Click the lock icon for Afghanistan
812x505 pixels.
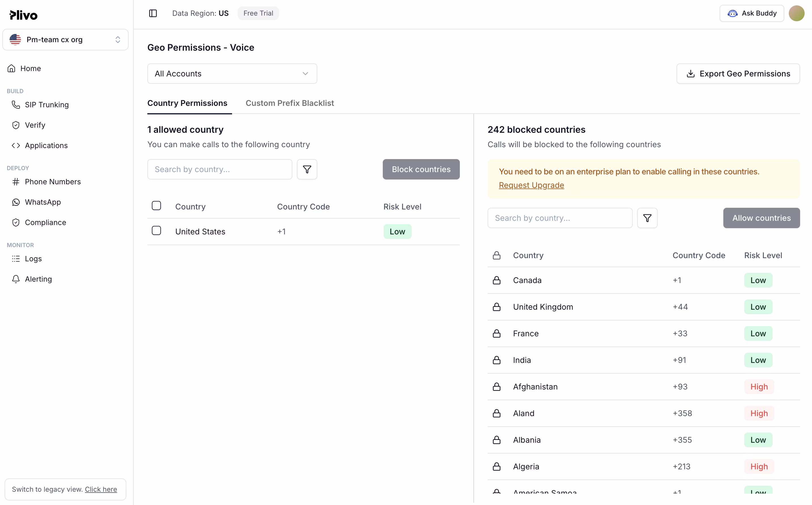click(x=496, y=387)
